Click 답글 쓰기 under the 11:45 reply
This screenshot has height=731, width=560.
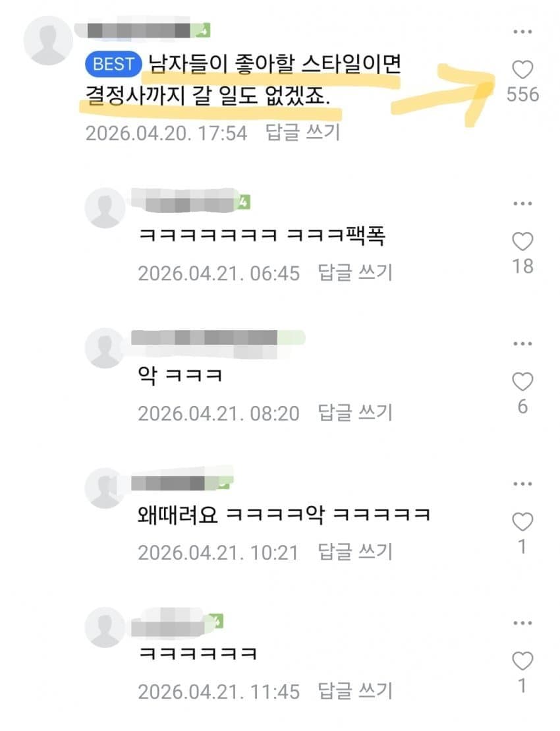pos(355,691)
